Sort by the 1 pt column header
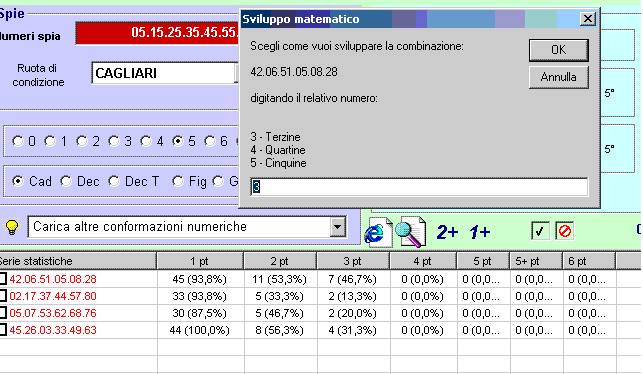643x374 pixels. click(x=200, y=261)
